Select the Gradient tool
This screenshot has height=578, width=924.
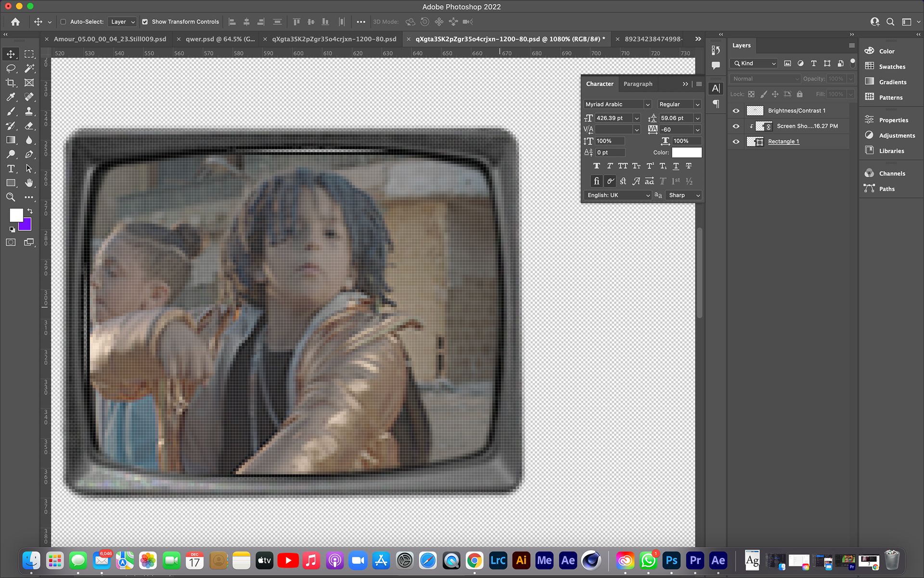tap(11, 140)
